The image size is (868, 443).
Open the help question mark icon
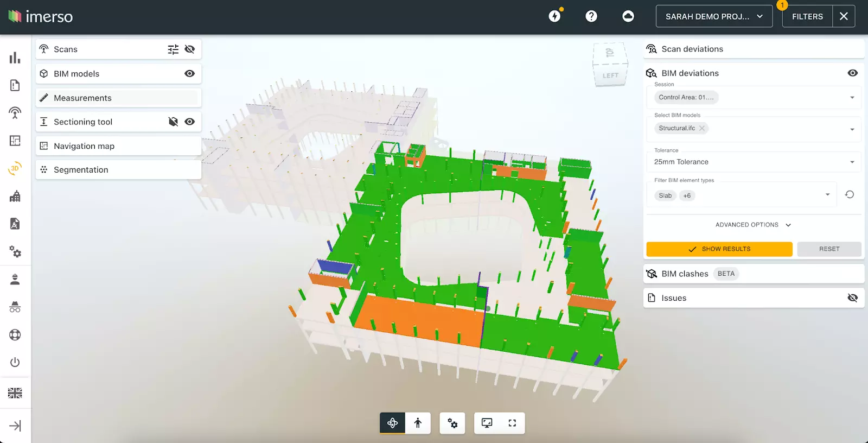pos(591,16)
